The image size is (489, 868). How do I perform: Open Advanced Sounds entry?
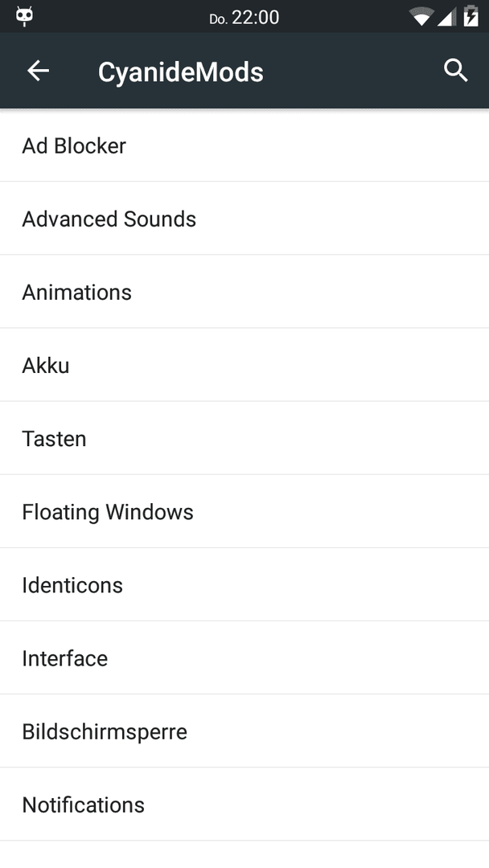coord(244,219)
